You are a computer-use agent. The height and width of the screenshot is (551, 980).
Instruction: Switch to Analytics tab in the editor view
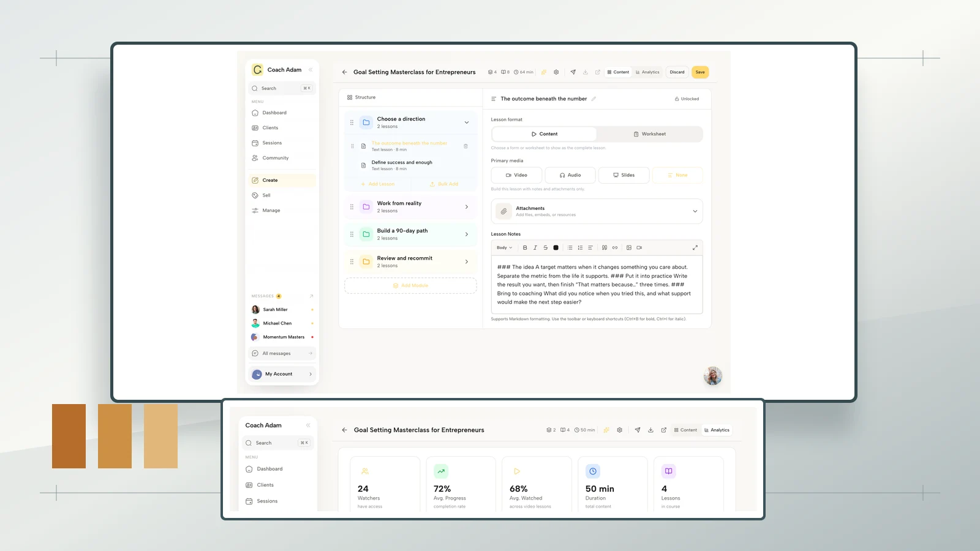click(x=647, y=72)
